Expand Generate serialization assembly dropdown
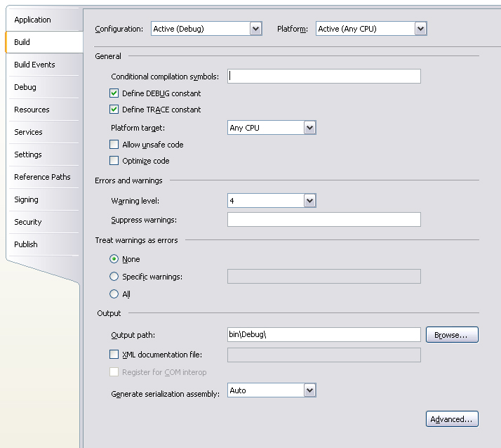Image resolution: width=501 pixels, height=448 pixels. tap(309, 390)
